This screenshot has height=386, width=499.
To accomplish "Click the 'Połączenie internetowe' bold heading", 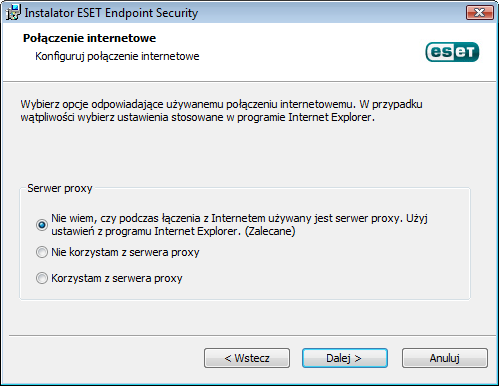I will pos(89,38).
